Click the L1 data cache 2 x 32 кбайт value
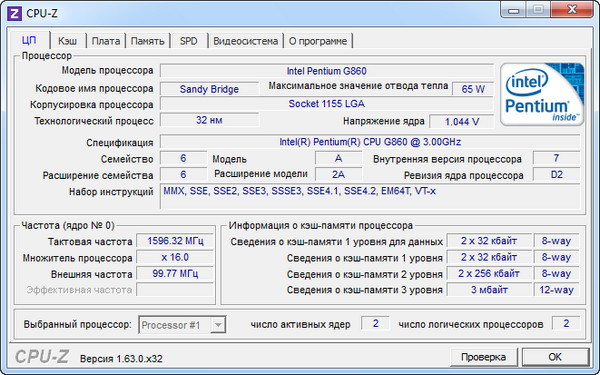This screenshot has width=600, height=375. [489, 241]
